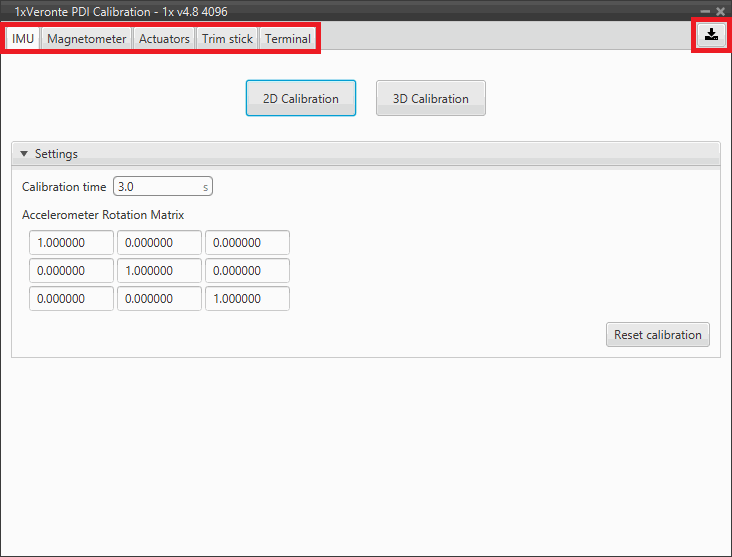Screen dimensions: 732x557
Task: Start the 2D Calibration
Action: click(300, 98)
